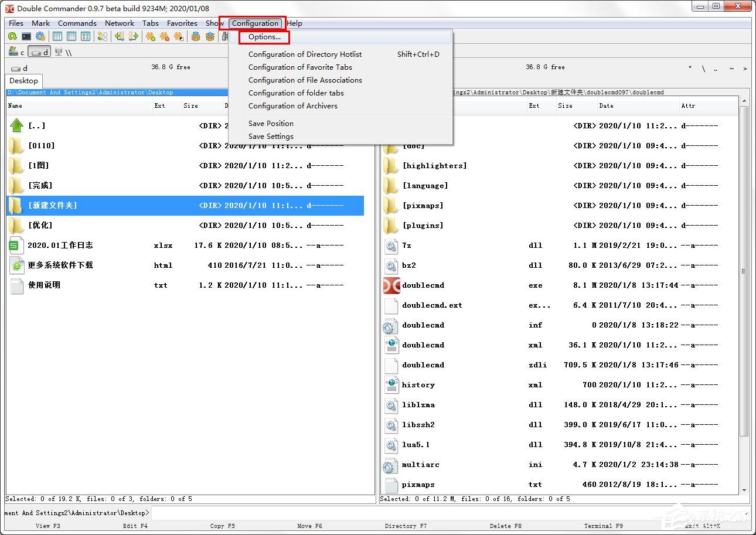Click the green up-arrow parent folder icon
Viewport: 756px width, 535px height.
pyautogui.click(x=16, y=125)
